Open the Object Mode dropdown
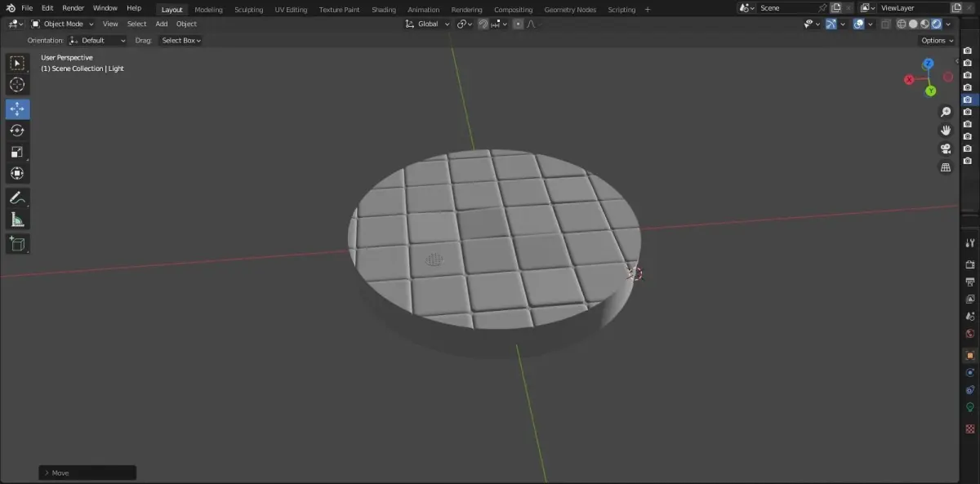 pos(62,24)
